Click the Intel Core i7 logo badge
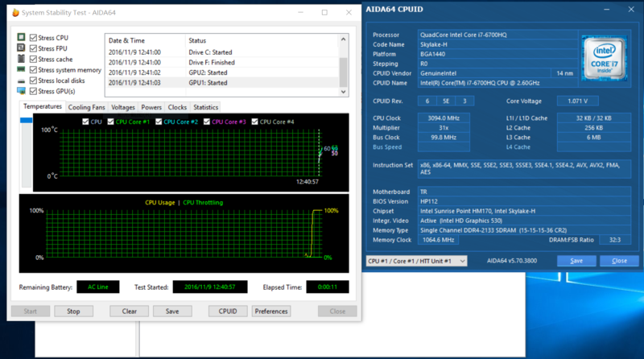 point(604,58)
